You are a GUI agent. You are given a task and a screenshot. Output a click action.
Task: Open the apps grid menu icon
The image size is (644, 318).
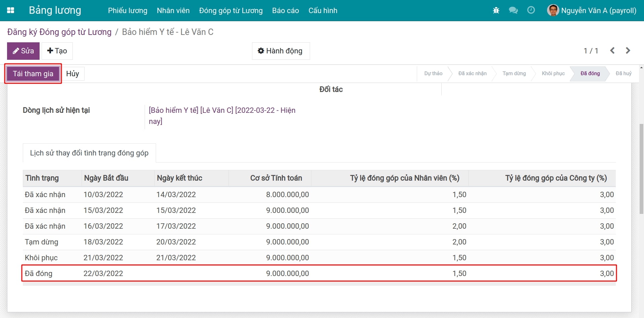10,10
